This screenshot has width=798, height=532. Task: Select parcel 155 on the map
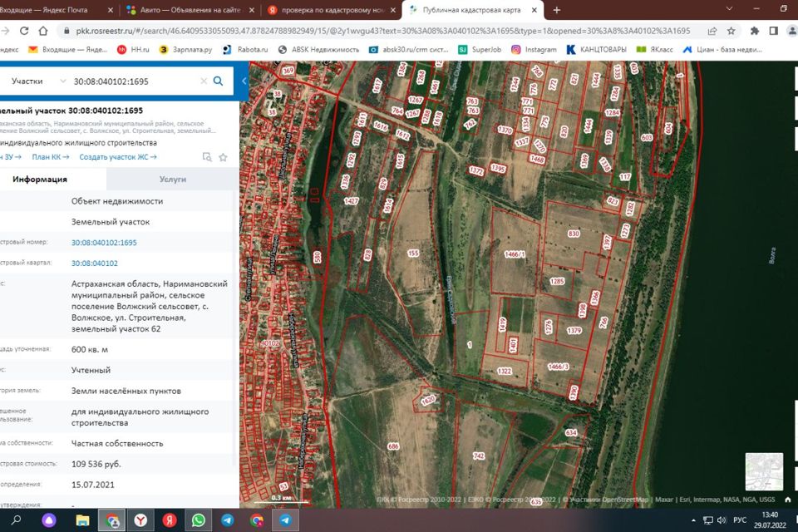click(x=413, y=253)
